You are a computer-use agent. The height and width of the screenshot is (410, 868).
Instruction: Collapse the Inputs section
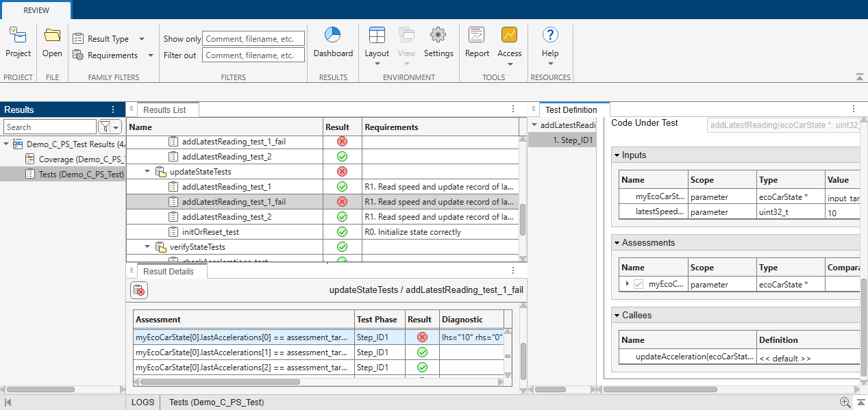617,155
